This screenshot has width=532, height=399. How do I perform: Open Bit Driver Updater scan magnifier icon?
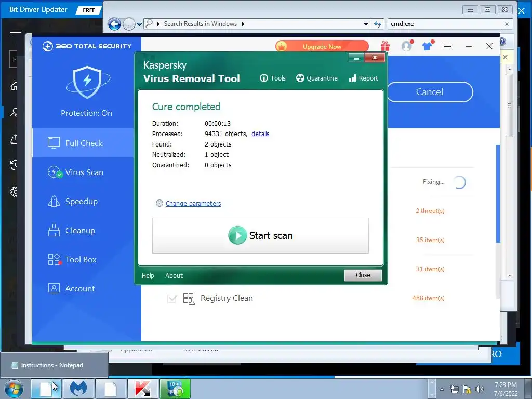tap(14, 112)
